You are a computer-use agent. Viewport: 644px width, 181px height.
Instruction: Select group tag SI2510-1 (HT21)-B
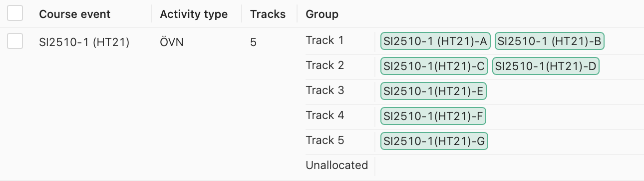point(550,41)
